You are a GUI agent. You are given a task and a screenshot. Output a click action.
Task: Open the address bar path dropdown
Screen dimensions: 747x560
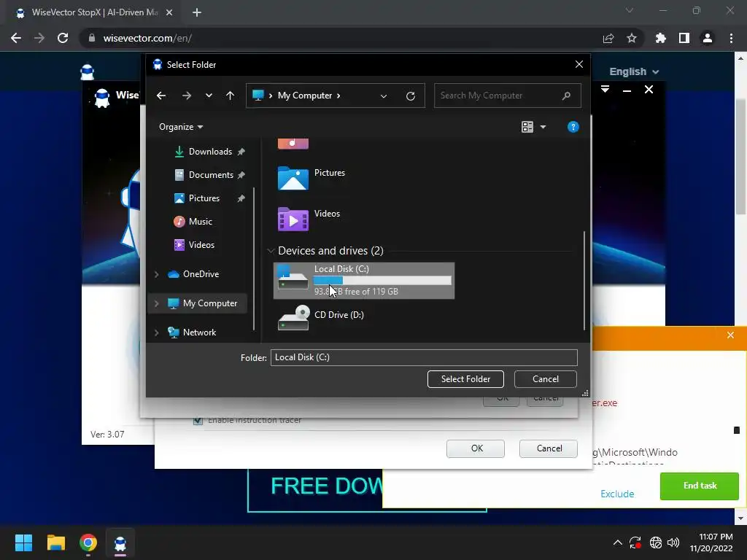point(384,96)
